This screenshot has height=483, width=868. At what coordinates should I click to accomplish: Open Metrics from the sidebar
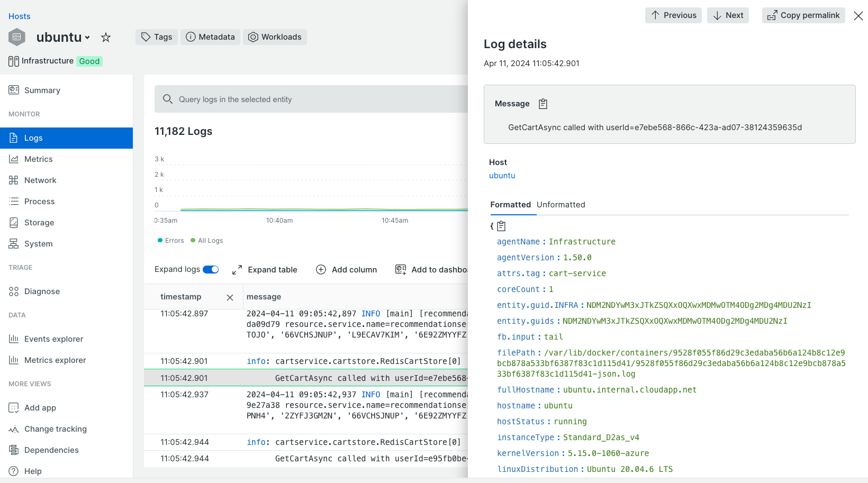(38, 159)
